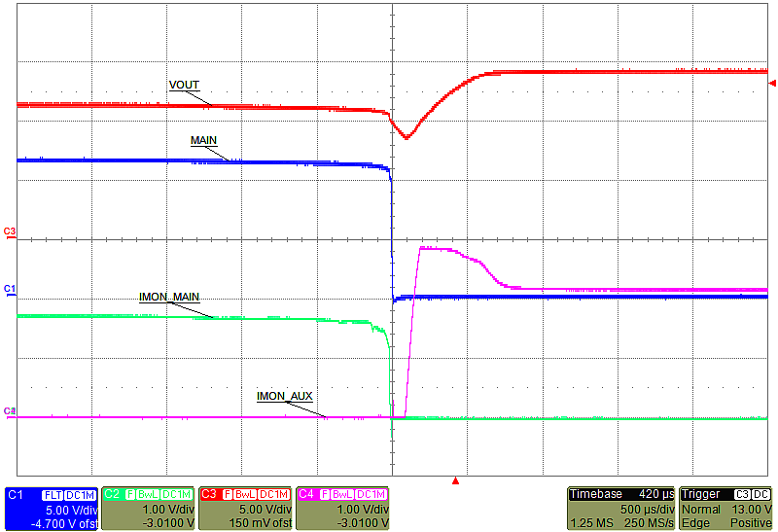The height and width of the screenshot is (532, 778).
Task: Open the Timebase settings box
Action: (x=620, y=509)
